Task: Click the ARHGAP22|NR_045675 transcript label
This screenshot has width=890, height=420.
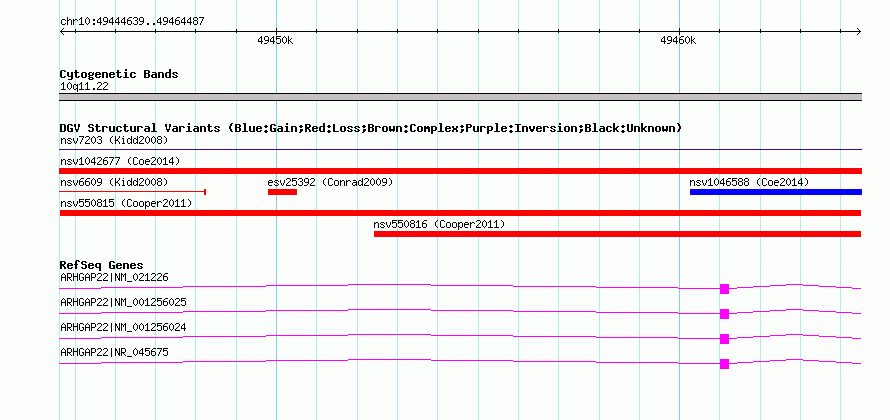Action: [114, 352]
